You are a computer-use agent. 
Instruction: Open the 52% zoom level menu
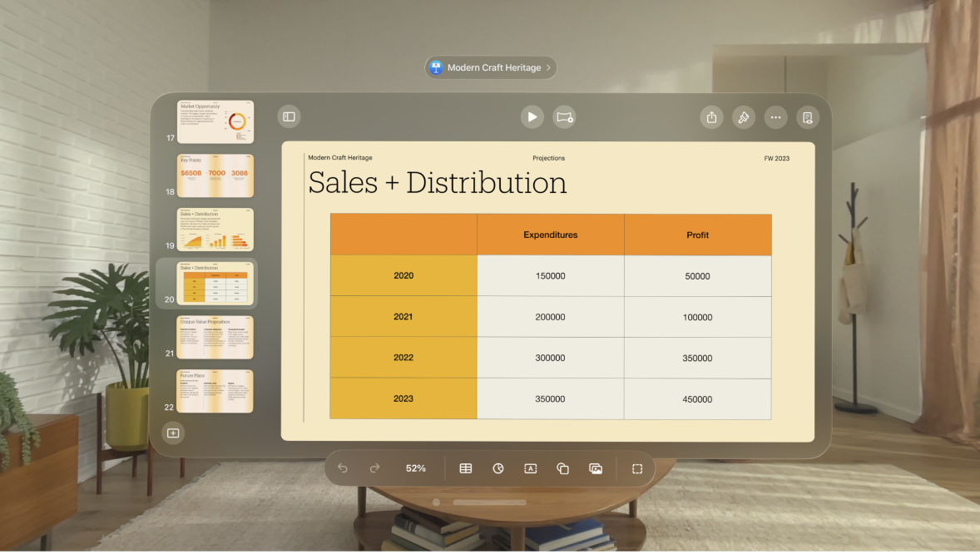click(416, 468)
